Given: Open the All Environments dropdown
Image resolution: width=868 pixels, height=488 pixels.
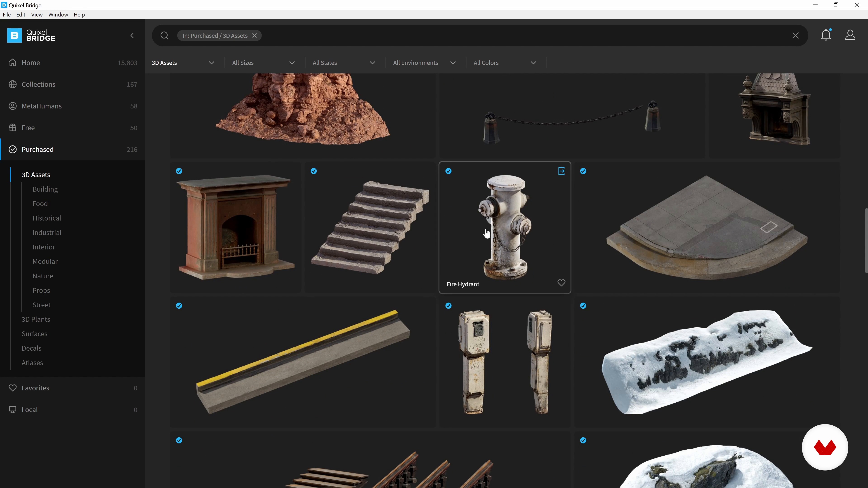Looking at the screenshot, I should 425,63.
